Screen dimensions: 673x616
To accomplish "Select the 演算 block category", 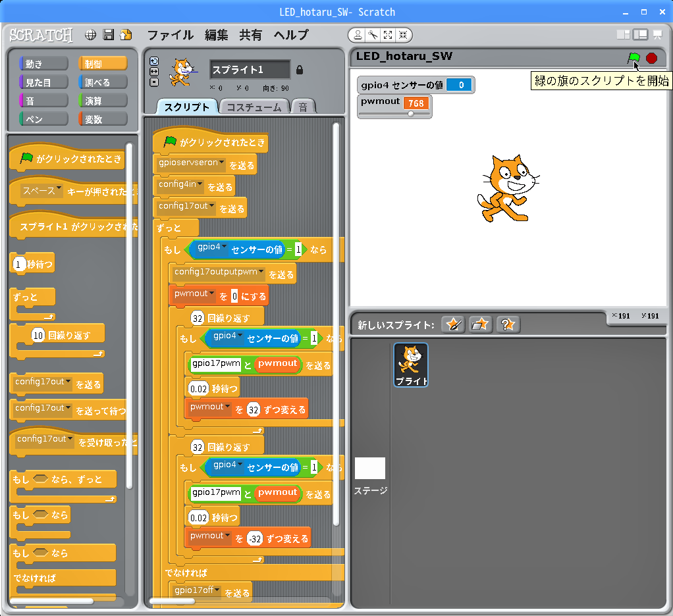I will tap(103, 101).
